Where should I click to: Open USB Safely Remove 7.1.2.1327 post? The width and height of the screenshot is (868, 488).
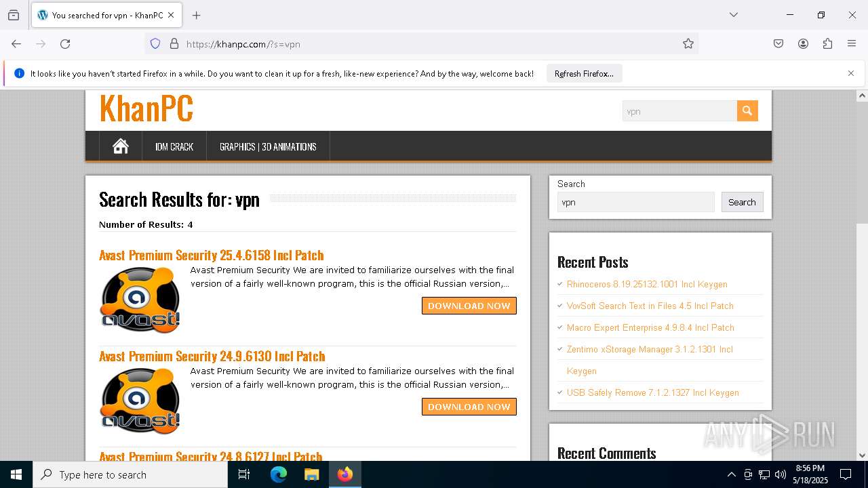coord(653,392)
